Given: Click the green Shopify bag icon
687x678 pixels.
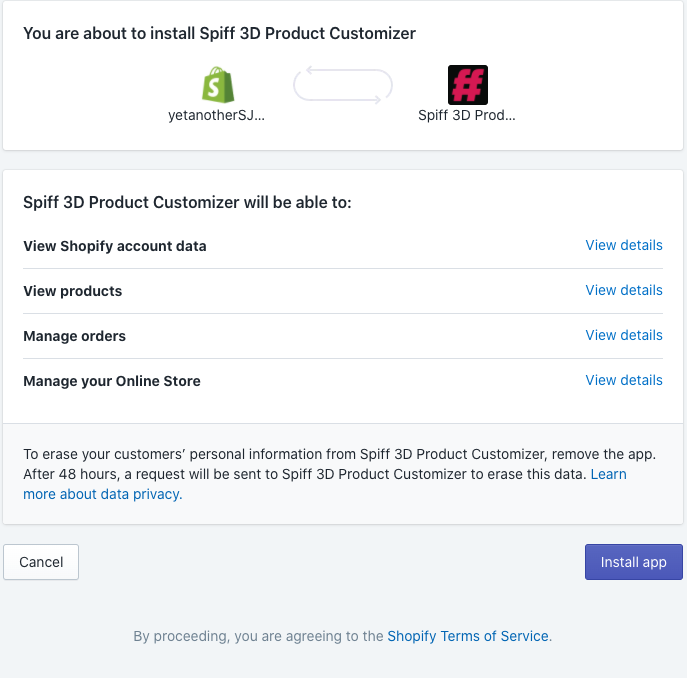Looking at the screenshot, I should click(218, 85).
